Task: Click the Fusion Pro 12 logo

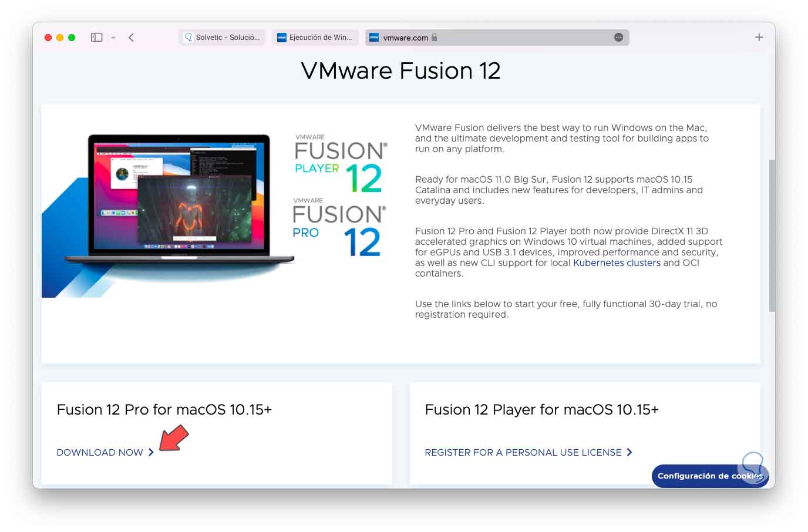Action: coord(339,228)
